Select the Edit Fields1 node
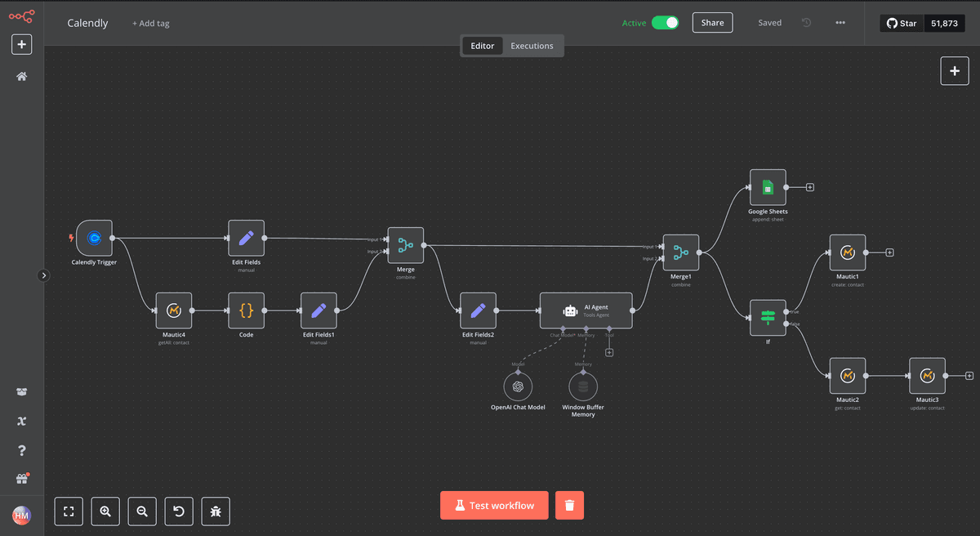 click(x=319, y=310)
